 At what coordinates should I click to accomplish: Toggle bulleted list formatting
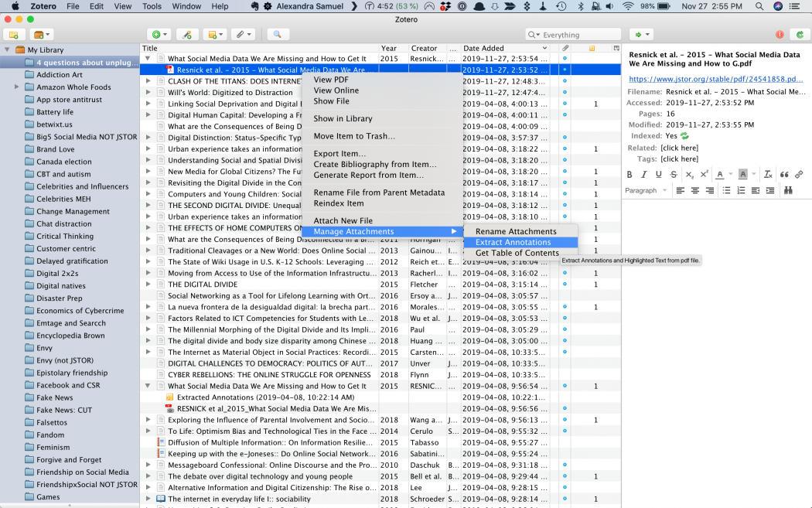tap(727, 190)
